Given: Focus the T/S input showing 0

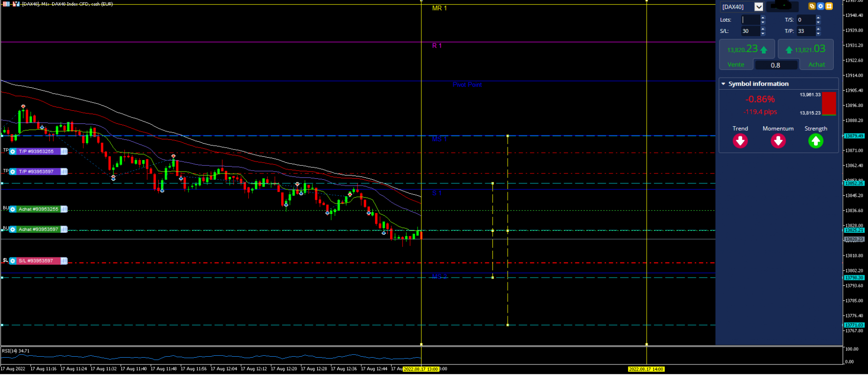Looking at the screenshot, I should tap(806, 20).
